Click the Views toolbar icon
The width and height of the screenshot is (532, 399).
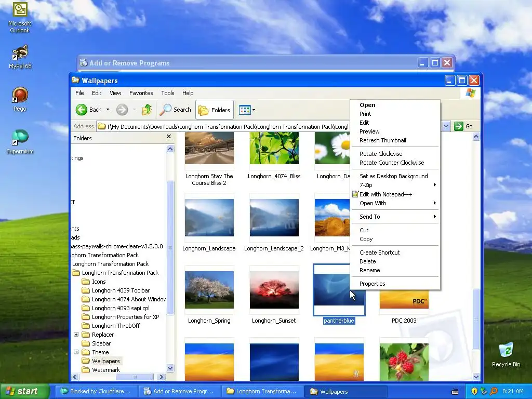pos(245,110)
